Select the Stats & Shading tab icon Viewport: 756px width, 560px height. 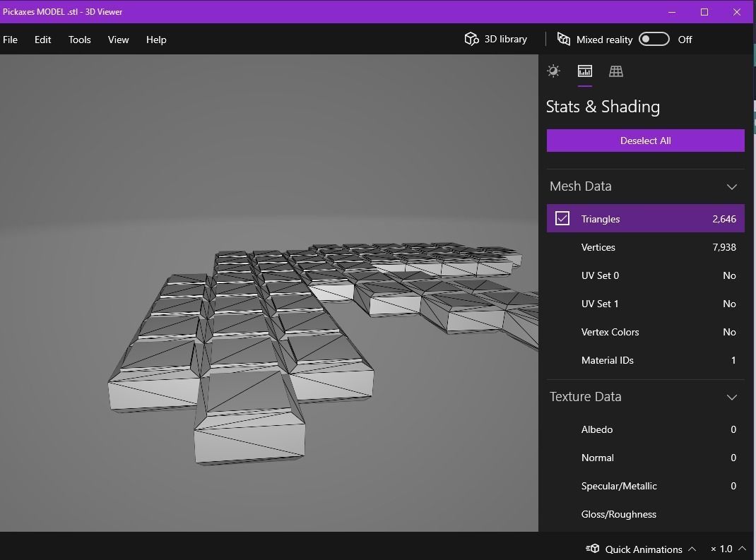point(585,71)
